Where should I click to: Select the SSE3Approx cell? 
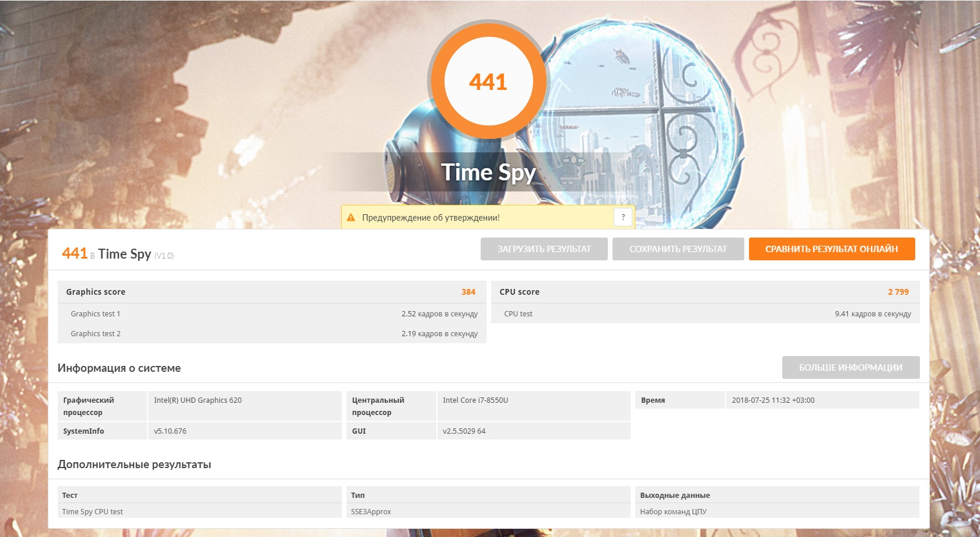coord(370,511)
